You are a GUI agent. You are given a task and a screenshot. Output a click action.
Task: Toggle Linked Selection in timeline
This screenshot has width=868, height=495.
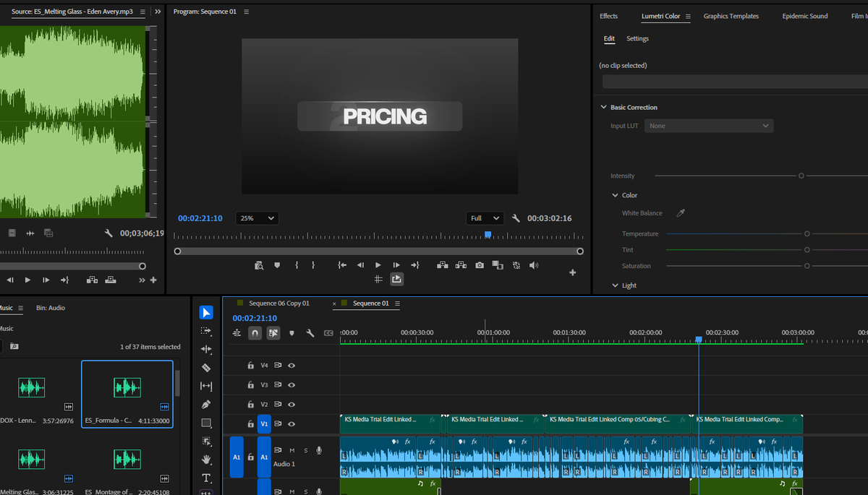click(273, 333)
